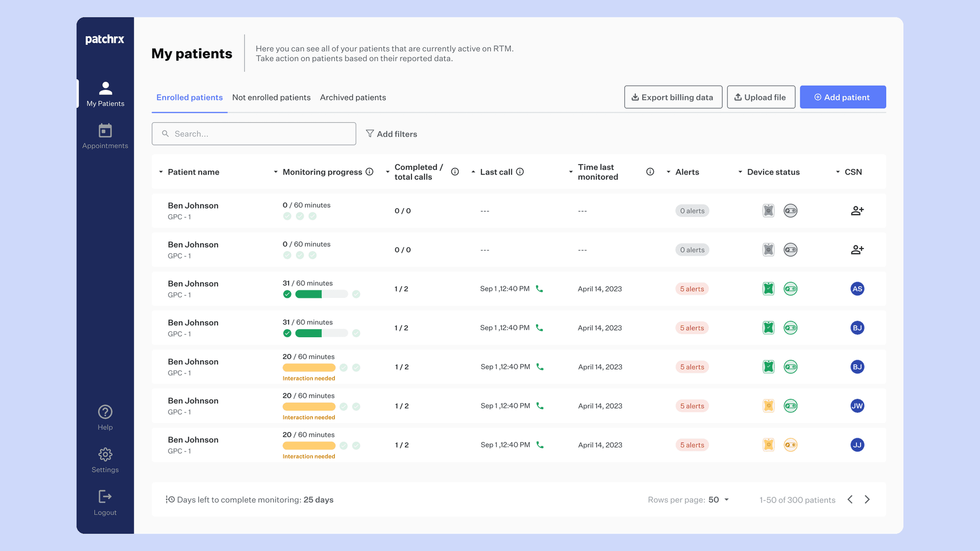This screenshot has width=980, height=551.
Task: Click the AS CSN avatar
Action: [857, 289]
